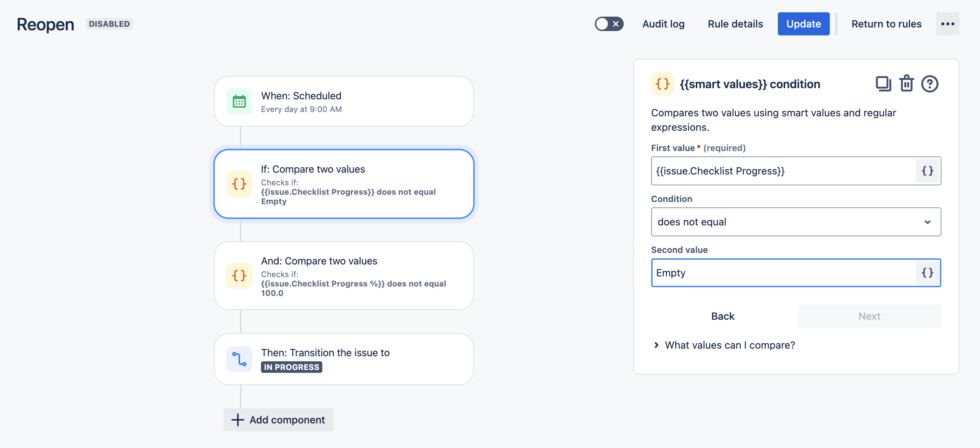Screen dimensions: 980x448
Task: Delete the condition using trash icon
Action: (906, 84)
